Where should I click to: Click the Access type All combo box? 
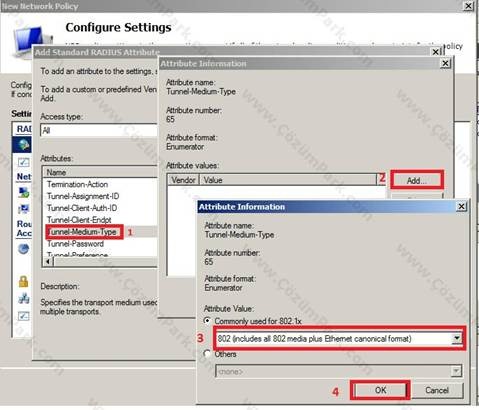coord(99,130)
